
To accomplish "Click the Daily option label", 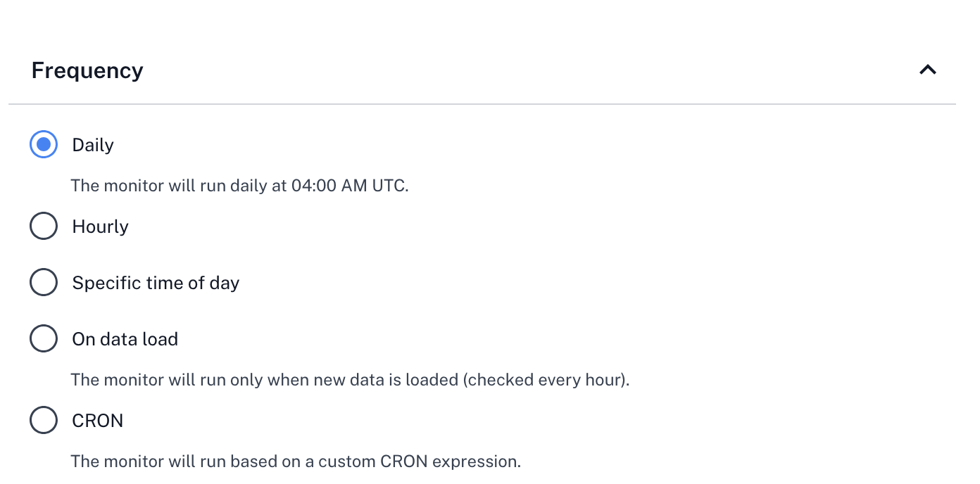I will point(93,145).
